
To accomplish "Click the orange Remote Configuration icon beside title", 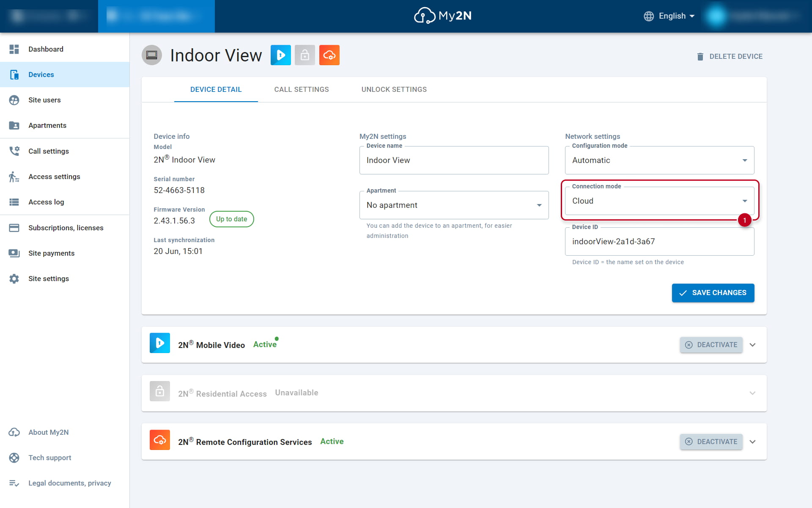I will [329, 55].
